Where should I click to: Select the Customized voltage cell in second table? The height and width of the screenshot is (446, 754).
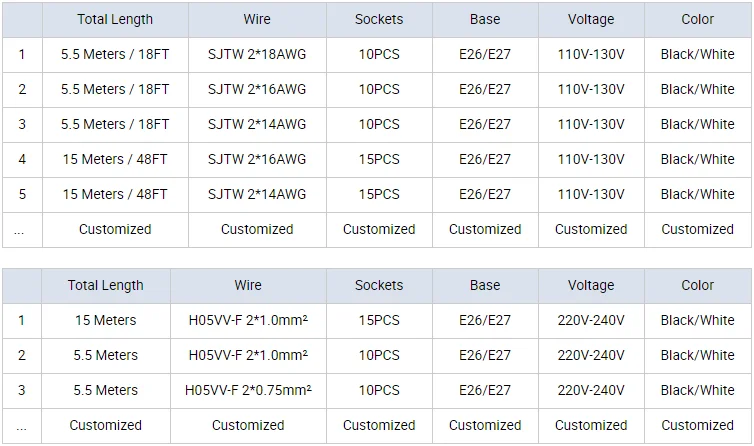[x=591, y=426]
